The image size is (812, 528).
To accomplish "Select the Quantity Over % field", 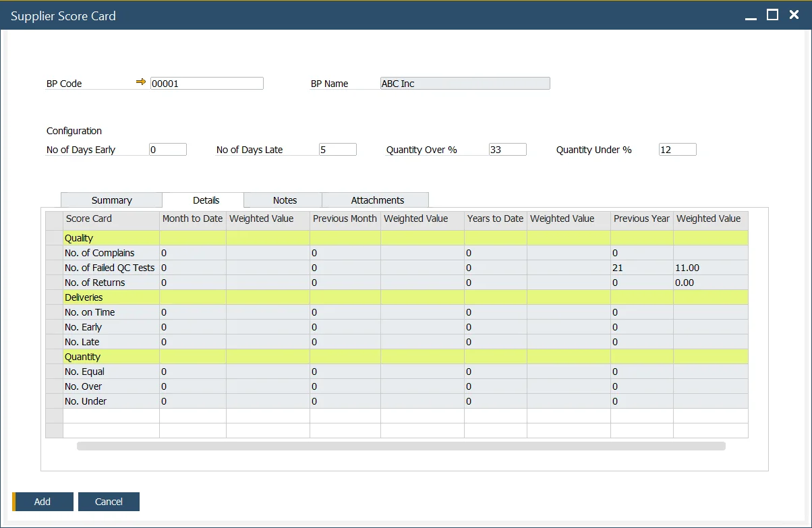I will [x=507, y=148].
